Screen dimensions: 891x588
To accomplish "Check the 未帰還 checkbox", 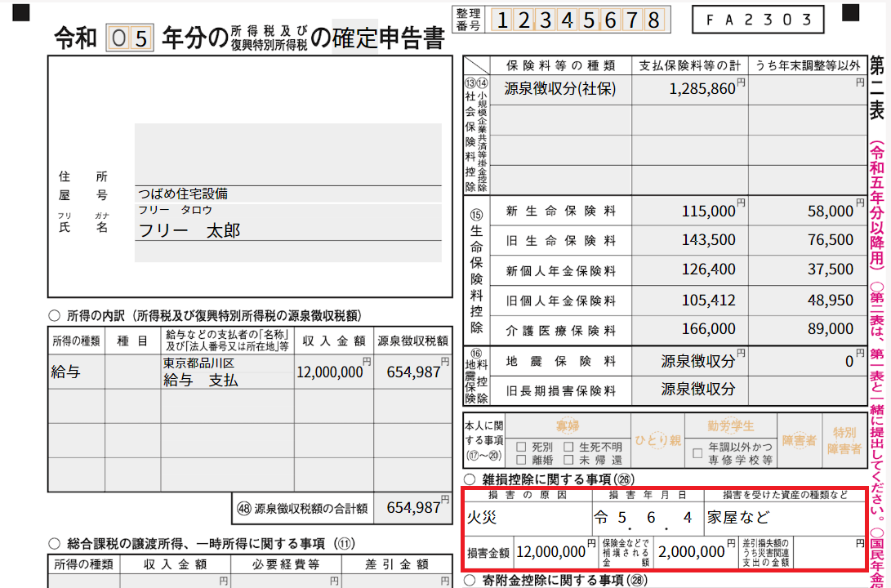I will tap(568, 460).
